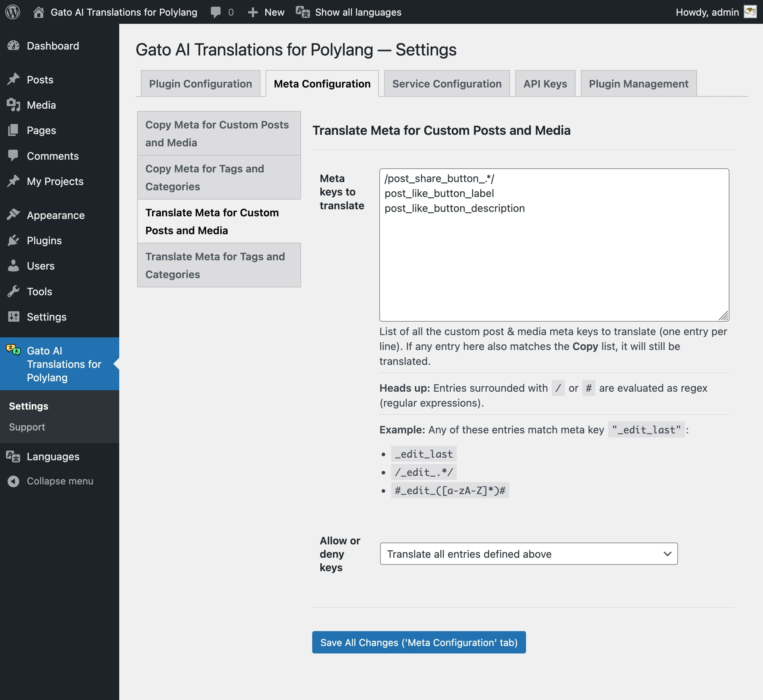Click the Dashboard gauge icon

tap(13, 46)
